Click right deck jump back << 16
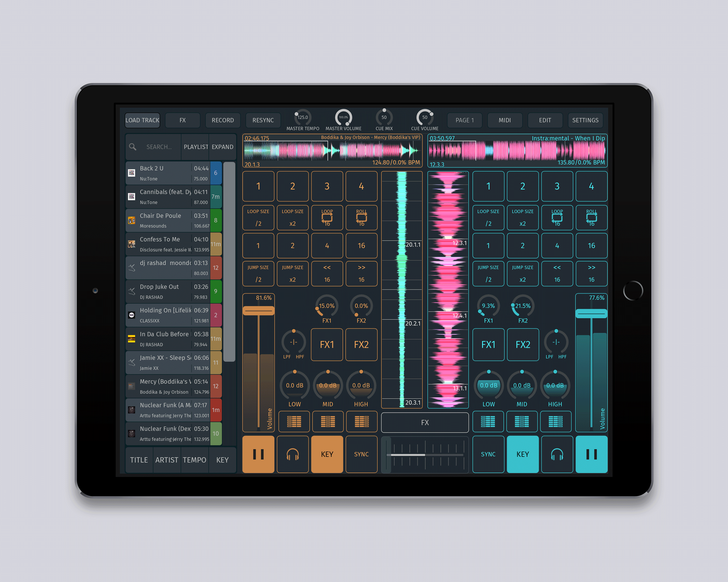Image resolution: width=728 pixels, height=582 pixels. (x=557, y=274)
